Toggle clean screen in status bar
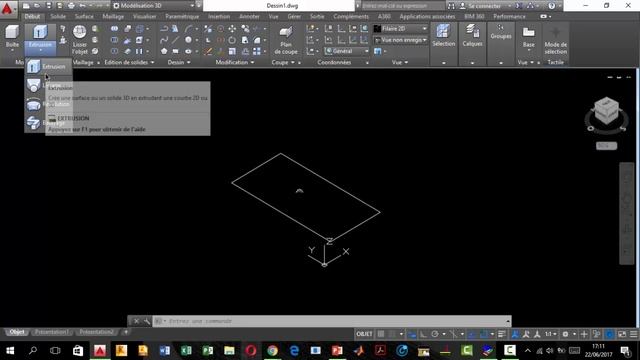Screen dimensions: 640x360 coord(622,334)
